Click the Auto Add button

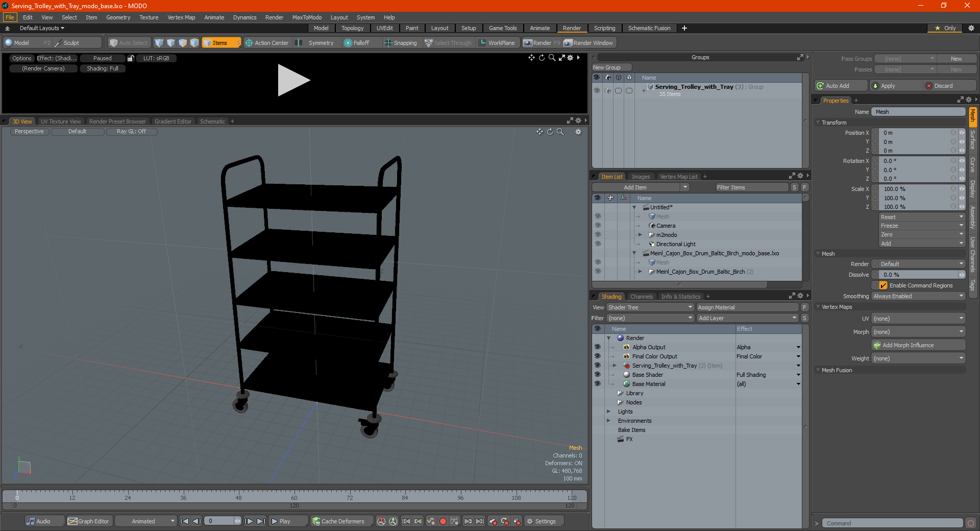point(841,86)
